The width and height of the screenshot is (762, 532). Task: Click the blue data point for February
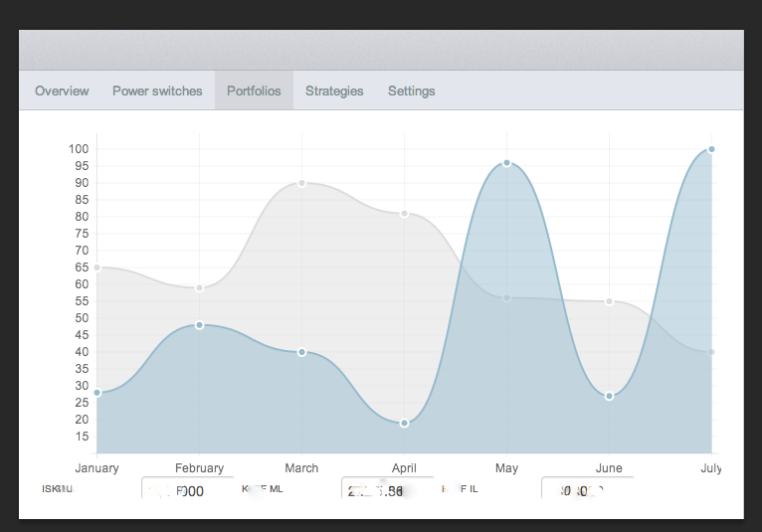(199, 325)
